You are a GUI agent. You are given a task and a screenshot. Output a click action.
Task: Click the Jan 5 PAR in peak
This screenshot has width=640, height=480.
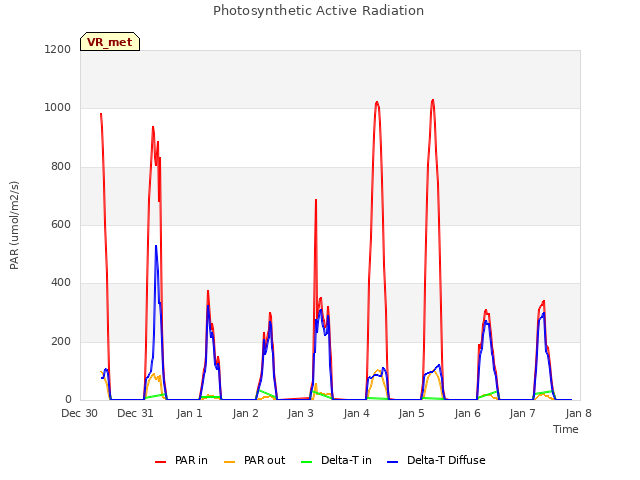pos(433,100)
